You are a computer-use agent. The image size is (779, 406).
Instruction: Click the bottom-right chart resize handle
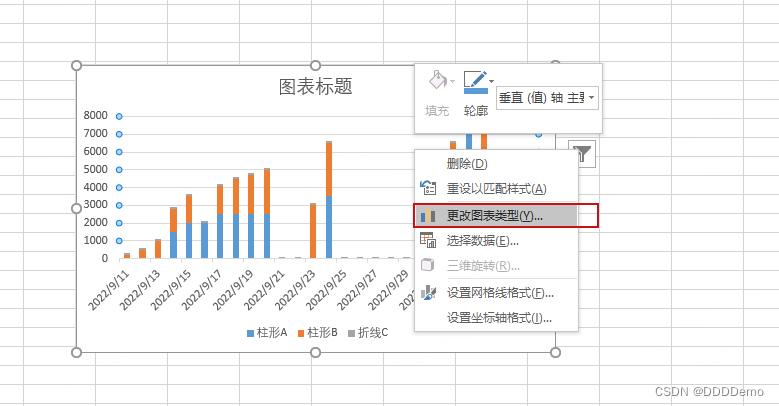click(x=555, y=352)
